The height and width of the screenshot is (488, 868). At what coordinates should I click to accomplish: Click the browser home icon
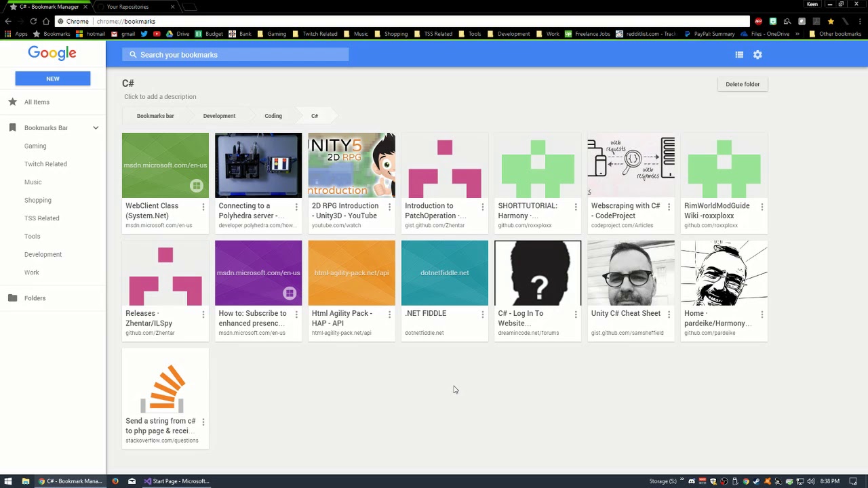[x=46, y=22]
